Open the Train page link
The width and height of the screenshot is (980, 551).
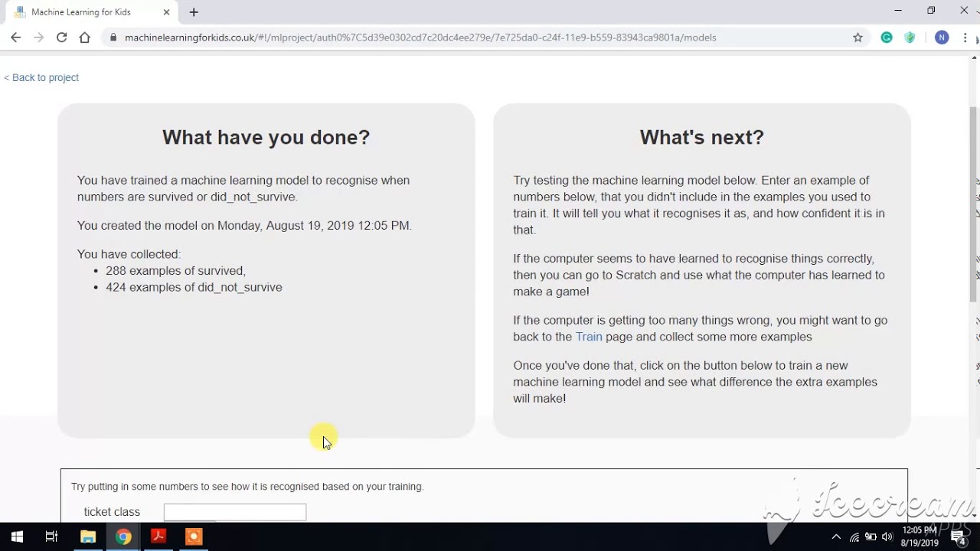589,337
